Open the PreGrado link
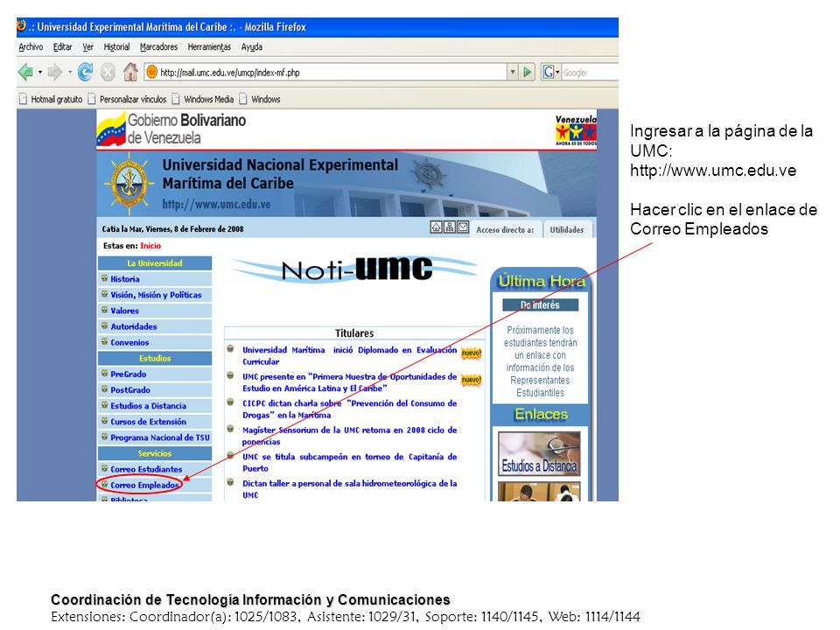Viewport: 840px width, 630px height. point(128,374)
